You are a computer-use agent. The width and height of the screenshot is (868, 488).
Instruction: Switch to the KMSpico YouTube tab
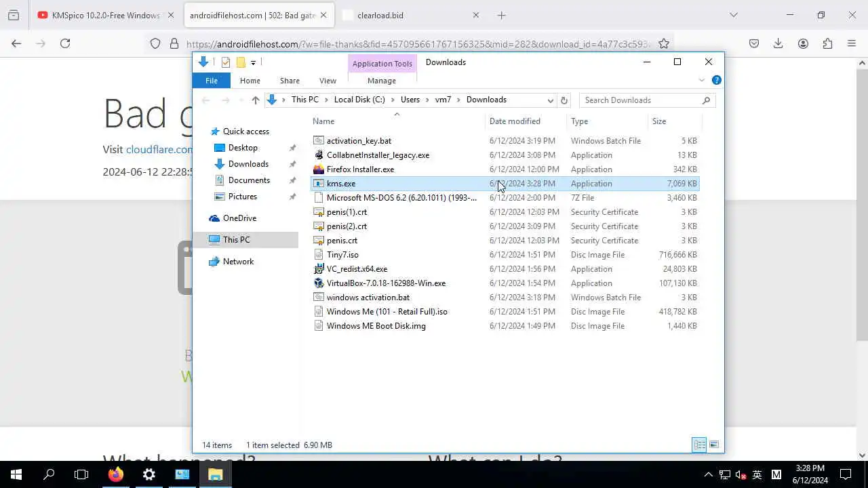pyautogui.click(x=106, y=15)
